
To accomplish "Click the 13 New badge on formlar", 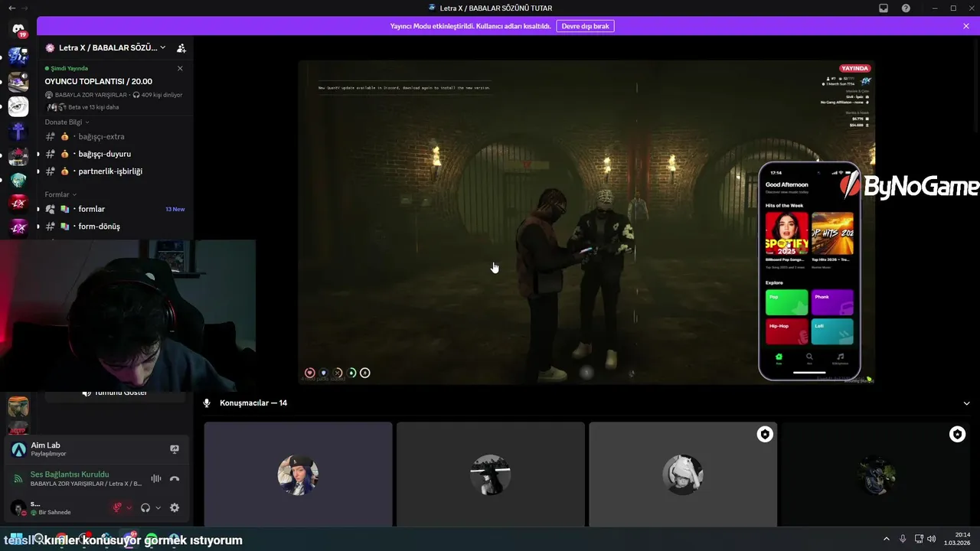I will point(175,209).
